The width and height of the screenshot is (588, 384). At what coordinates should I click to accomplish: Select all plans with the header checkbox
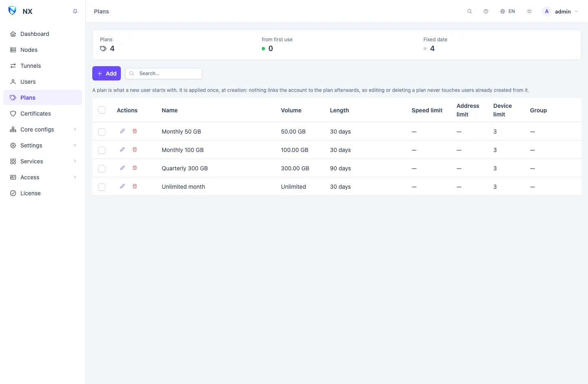[102, 110]
